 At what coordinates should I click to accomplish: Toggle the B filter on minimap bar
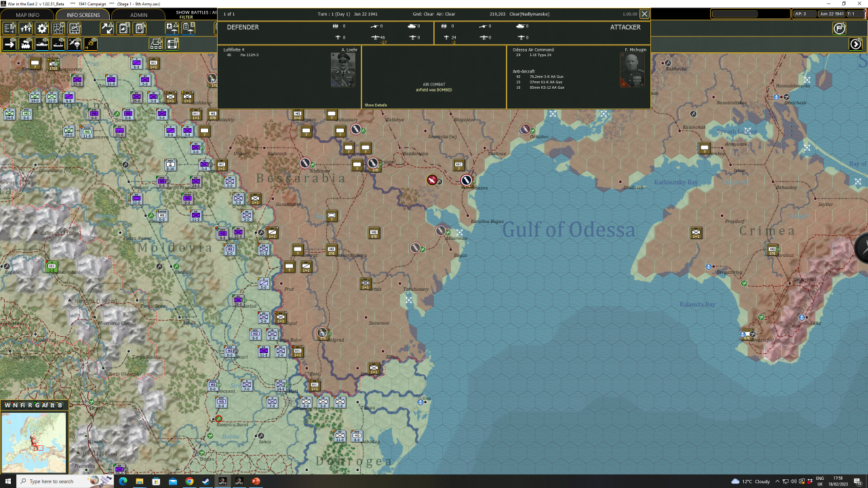point(60,405)
